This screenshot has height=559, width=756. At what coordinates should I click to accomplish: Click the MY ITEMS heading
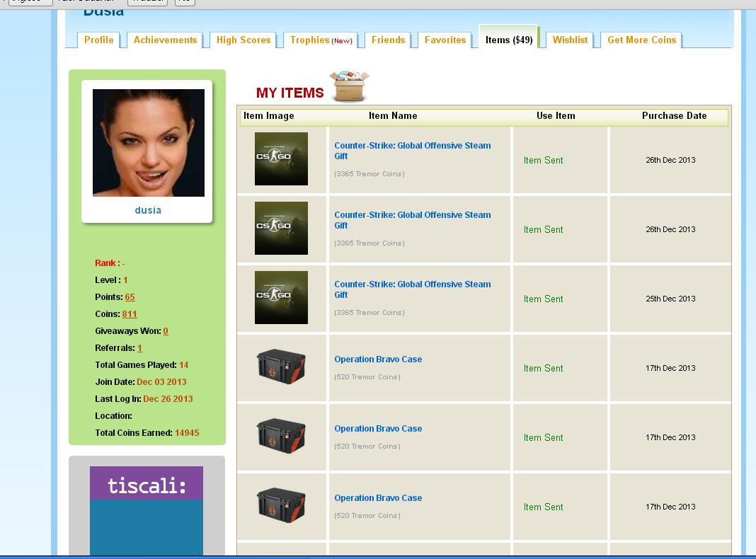[x=290, y=93]
